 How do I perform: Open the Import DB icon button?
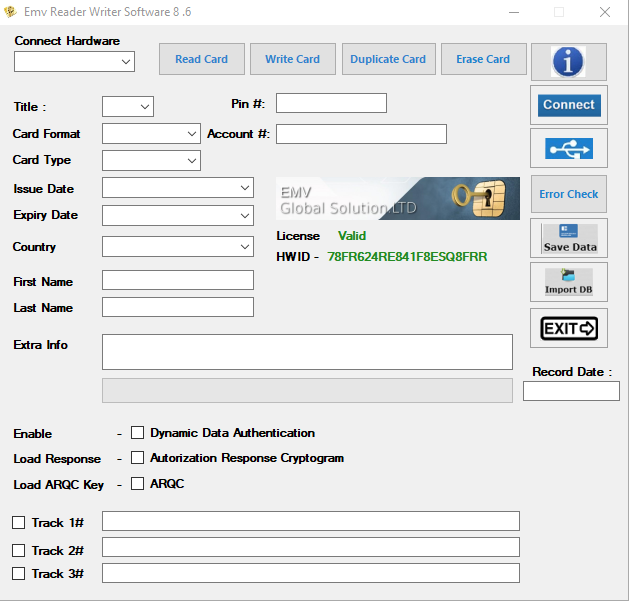coord(569,282)
